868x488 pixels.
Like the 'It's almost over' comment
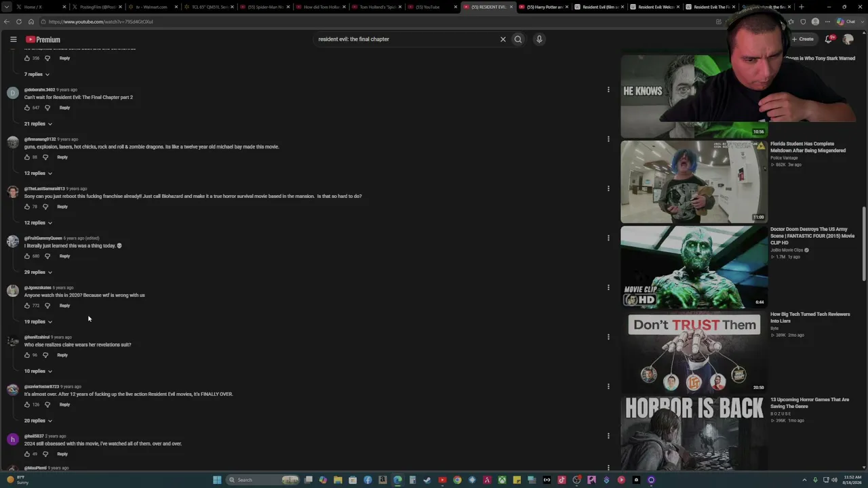(x=27, y=405)
